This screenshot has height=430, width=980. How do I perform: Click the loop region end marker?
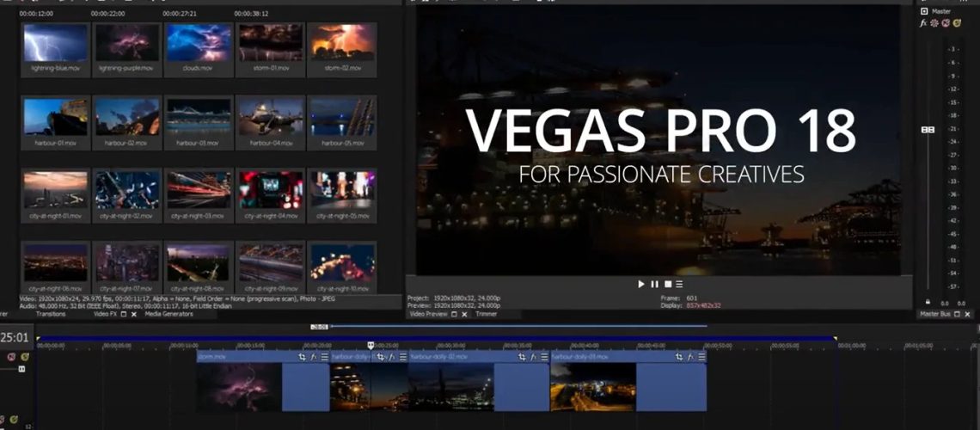(x=835, y=340)
